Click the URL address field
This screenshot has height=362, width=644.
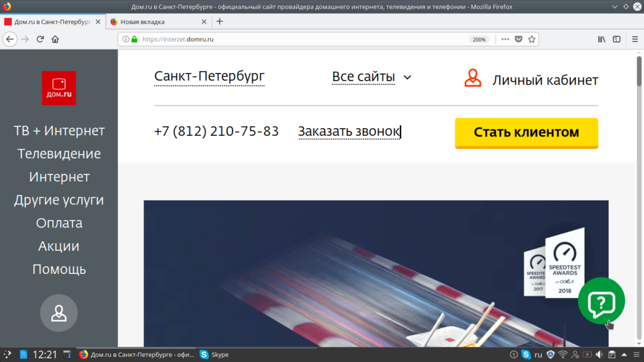(302, 39)
